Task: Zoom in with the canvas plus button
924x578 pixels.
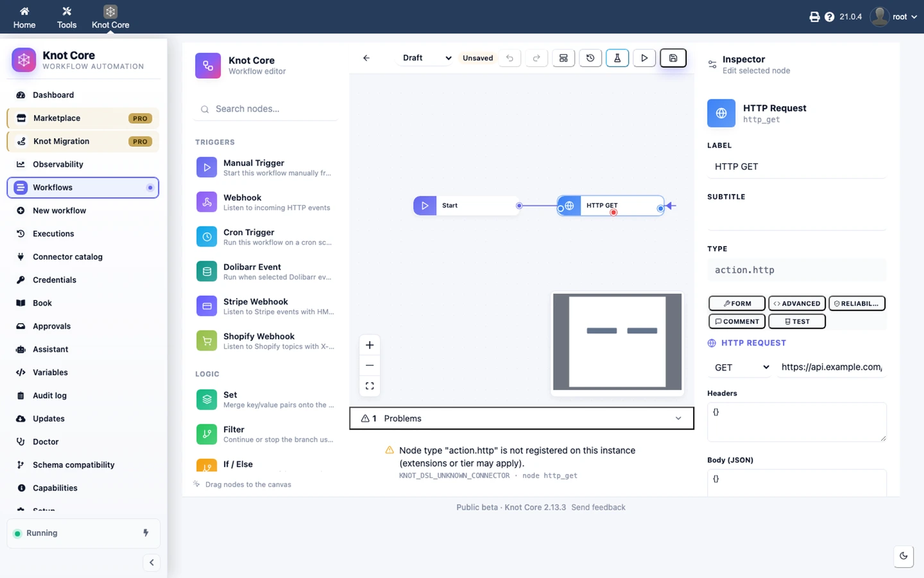Action: pos(370,345)
